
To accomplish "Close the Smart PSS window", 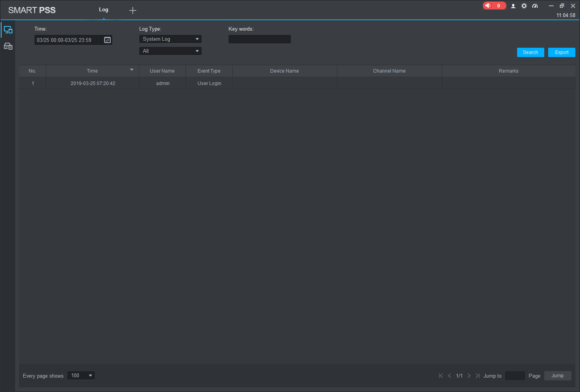I will (x=573, y=6).
